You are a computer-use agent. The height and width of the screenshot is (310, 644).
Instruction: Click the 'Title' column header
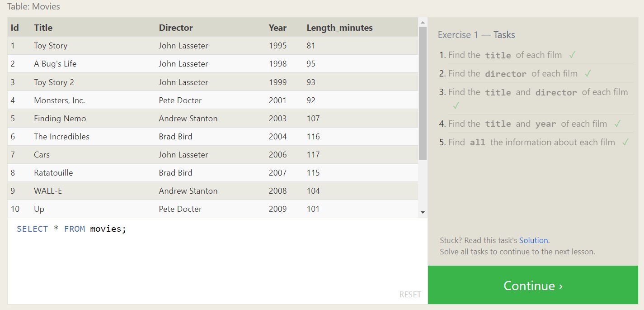point(43,28)
